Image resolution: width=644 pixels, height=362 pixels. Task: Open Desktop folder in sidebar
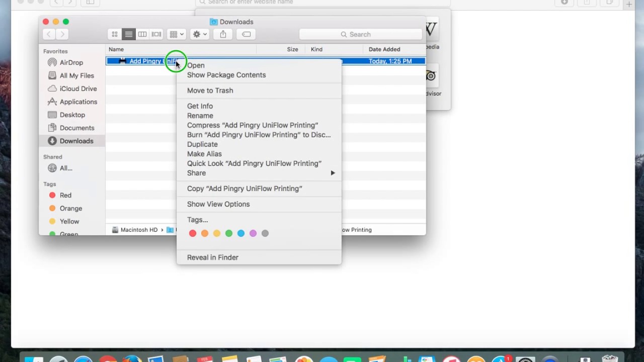click(71, 115)
